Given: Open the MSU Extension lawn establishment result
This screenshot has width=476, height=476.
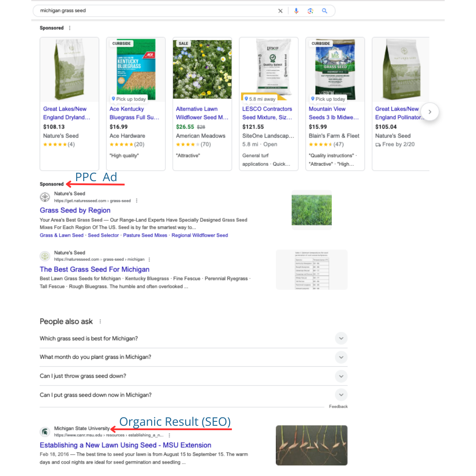Looking at the screenshot, I should 126,445.
